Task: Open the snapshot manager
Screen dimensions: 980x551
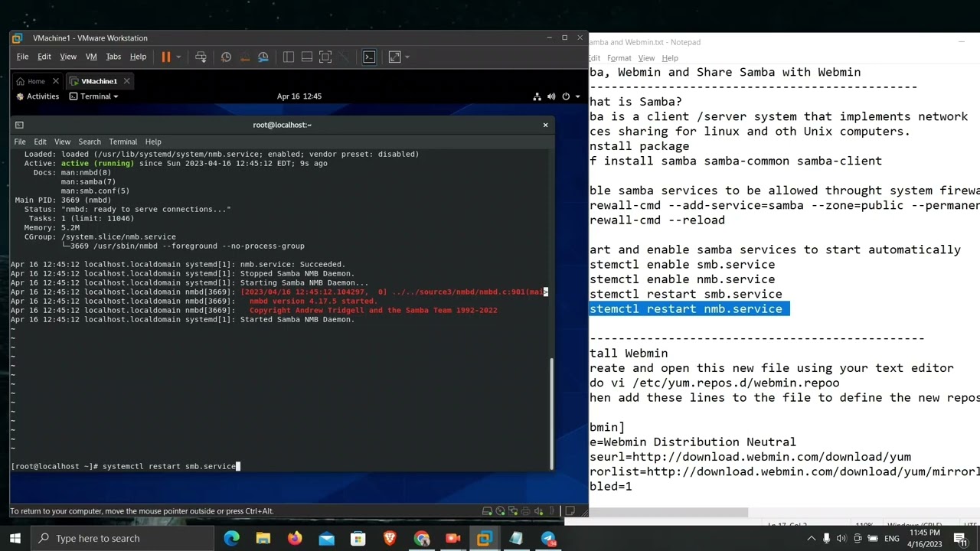Action: coord(263,57)
